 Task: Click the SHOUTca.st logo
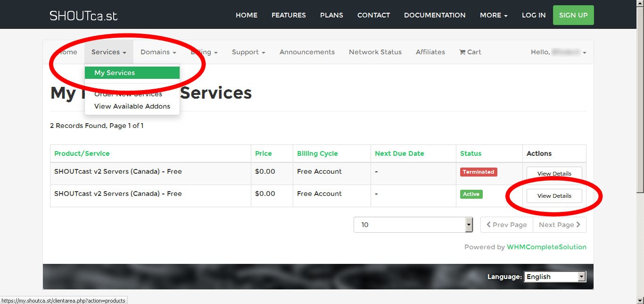83,15
